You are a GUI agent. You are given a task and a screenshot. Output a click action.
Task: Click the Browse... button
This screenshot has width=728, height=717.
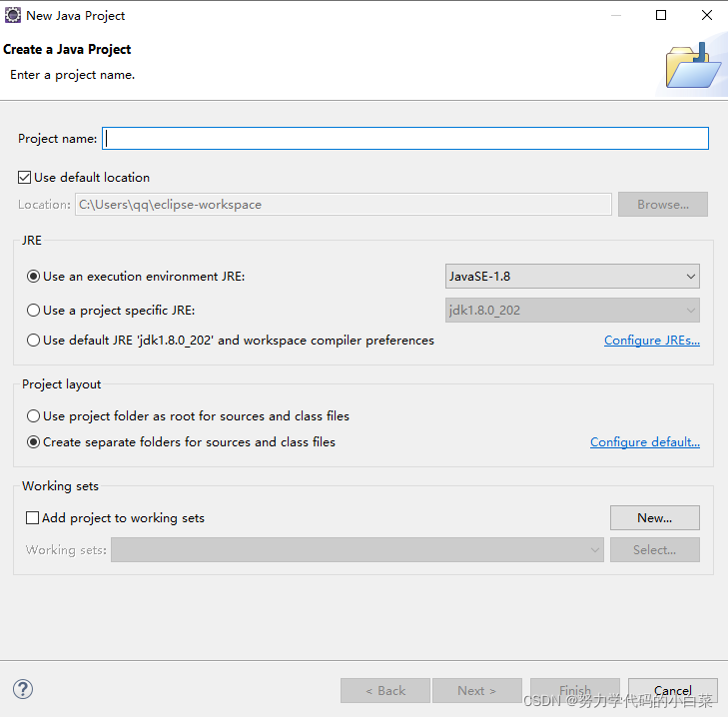(662, 205)
